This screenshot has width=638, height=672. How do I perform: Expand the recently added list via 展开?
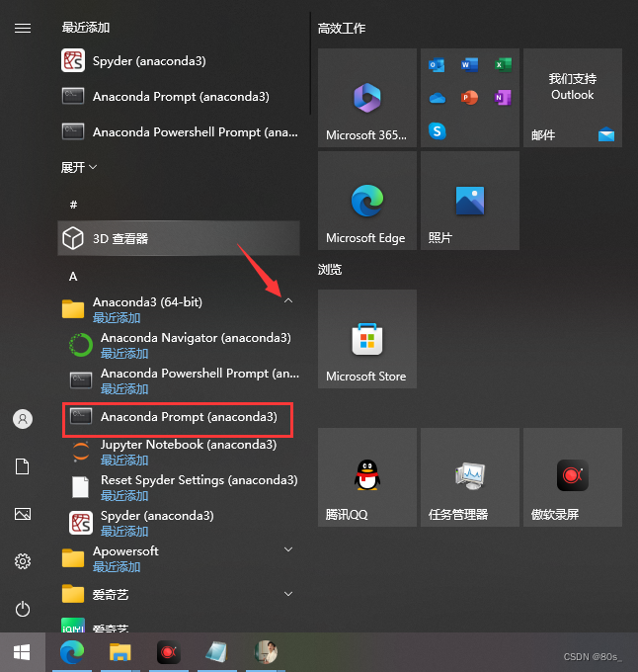pos(79,167)
